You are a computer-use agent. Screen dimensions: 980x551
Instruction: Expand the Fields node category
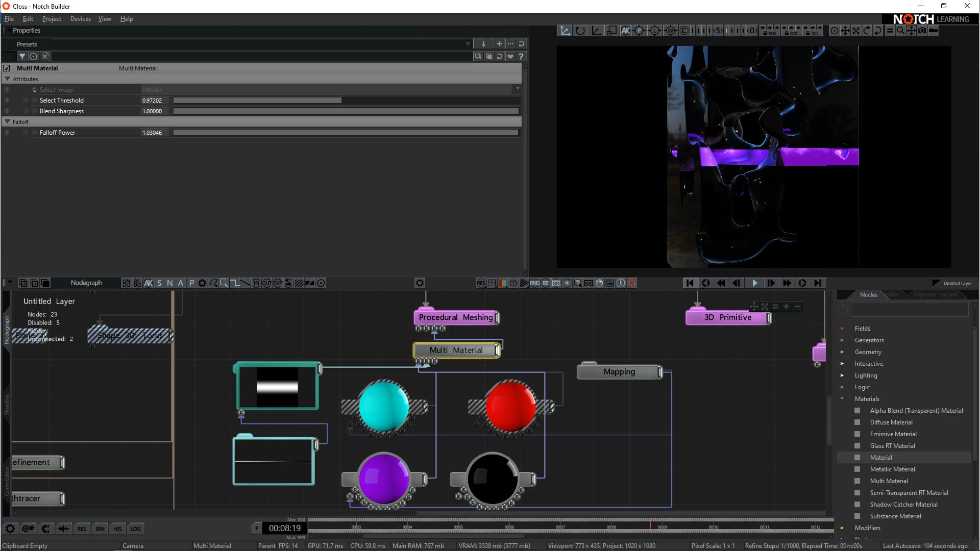click(x=842, y=328)
